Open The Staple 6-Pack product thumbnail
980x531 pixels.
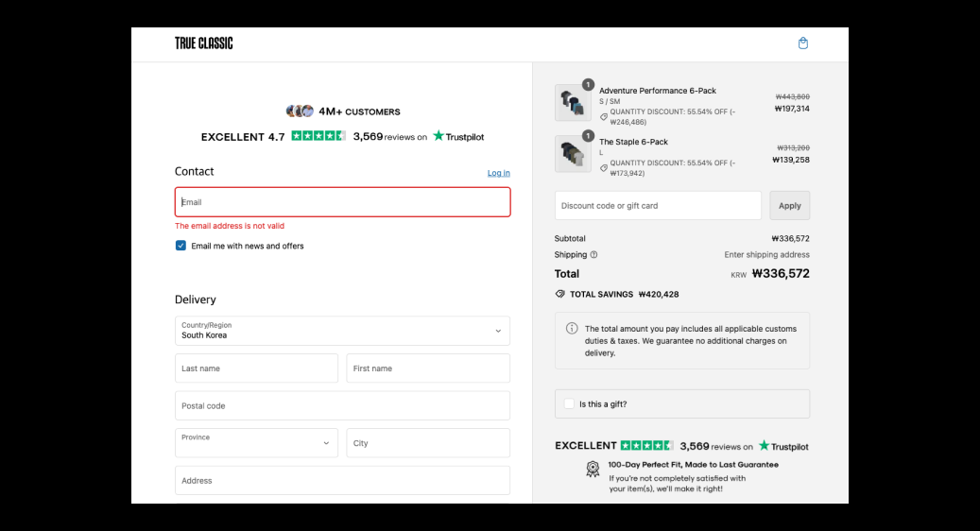point(573,154)
